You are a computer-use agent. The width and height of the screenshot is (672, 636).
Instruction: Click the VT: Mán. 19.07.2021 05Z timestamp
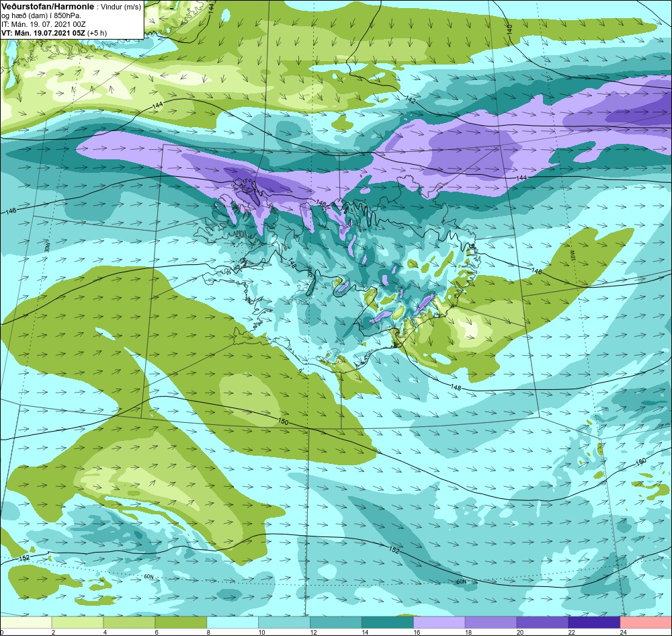pyautogui.click(x=43, y=32)
